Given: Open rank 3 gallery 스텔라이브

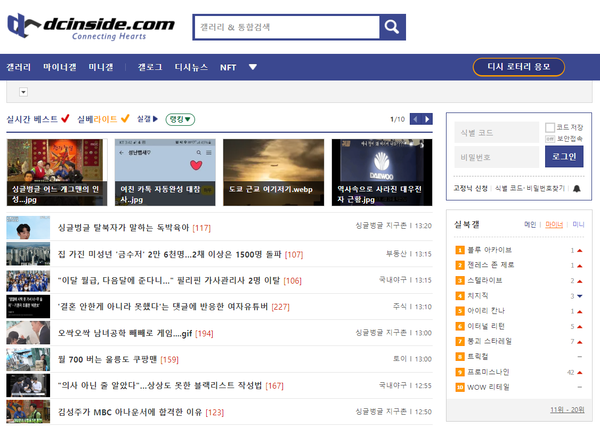Looking at the screenshot, I should [485, 280].
